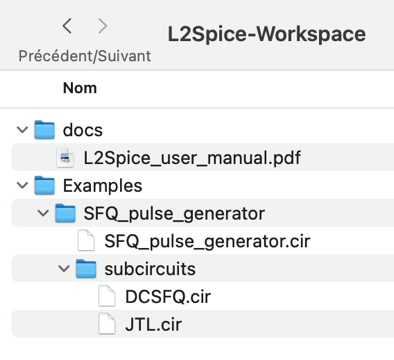Click the JTL.cir file icon
Viewport: 394px width, 360px height.
tap(107, 324)
